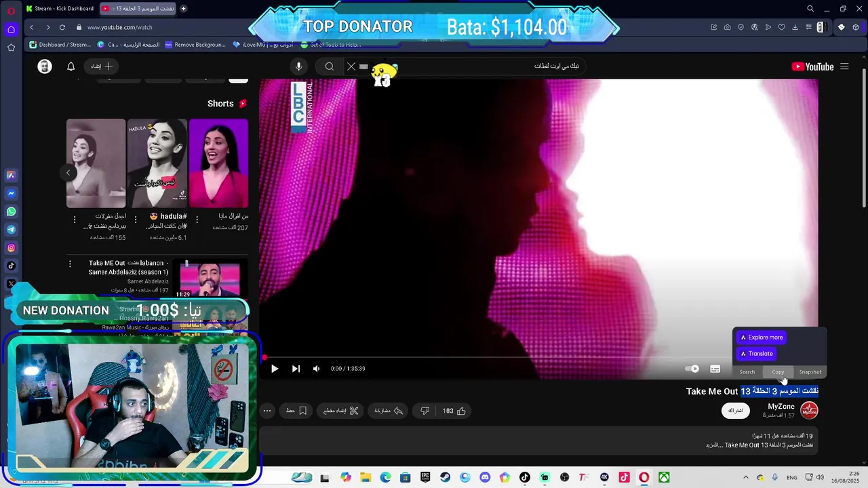
Task: Choose Translate in selection popup
Action: click(x=757, y=354)
